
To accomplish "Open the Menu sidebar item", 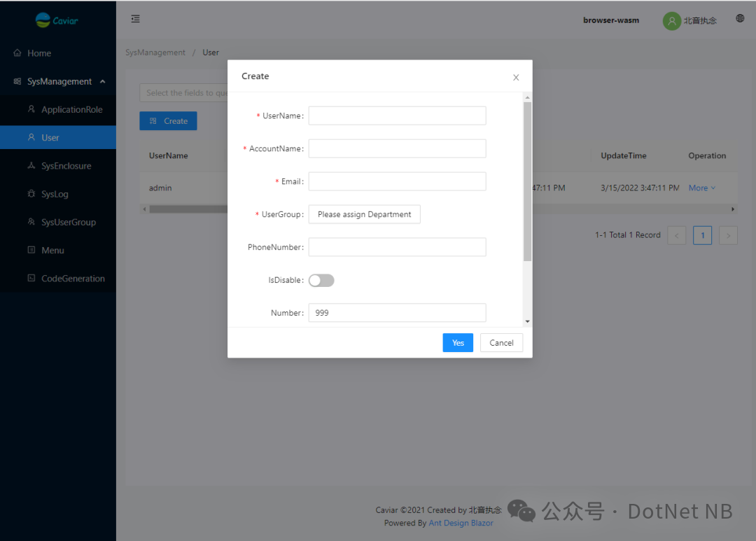I will point(58,251).
